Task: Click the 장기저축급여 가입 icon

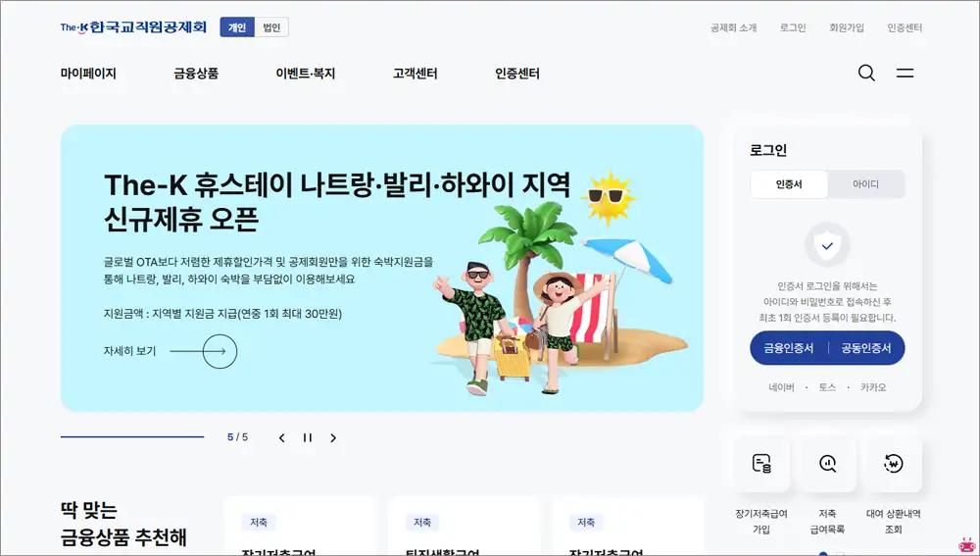Action: pyautogui.click(x=761, y=464)
